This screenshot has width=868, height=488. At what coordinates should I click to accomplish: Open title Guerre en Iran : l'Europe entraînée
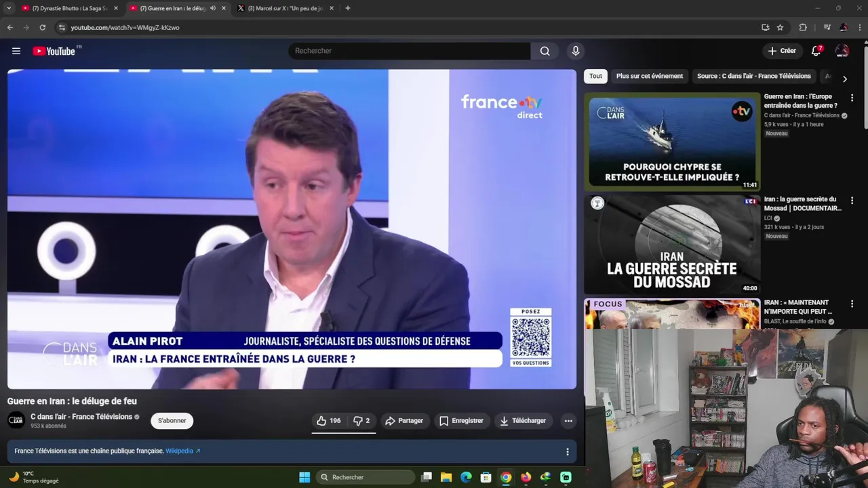click(x=801, y=101)
